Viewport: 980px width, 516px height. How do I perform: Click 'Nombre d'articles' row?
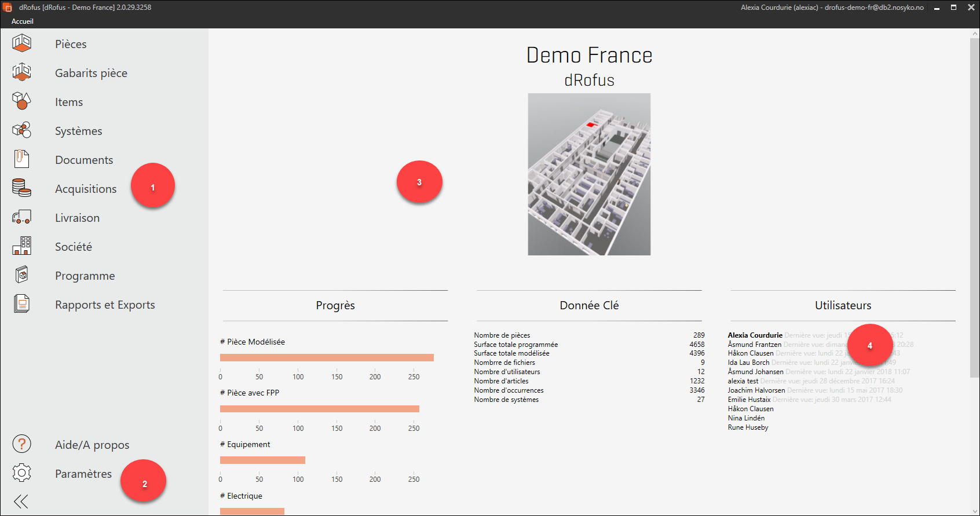click(589, 381)
